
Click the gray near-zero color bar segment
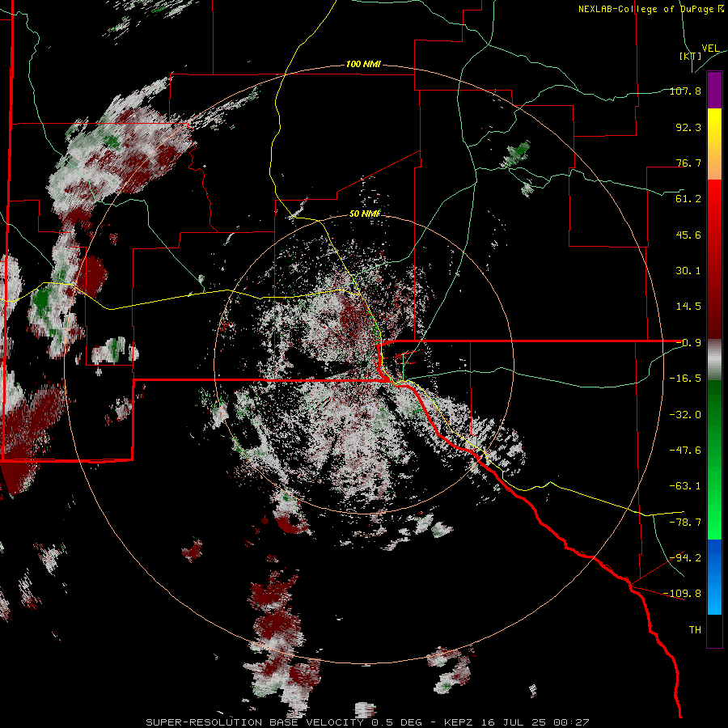714,360
